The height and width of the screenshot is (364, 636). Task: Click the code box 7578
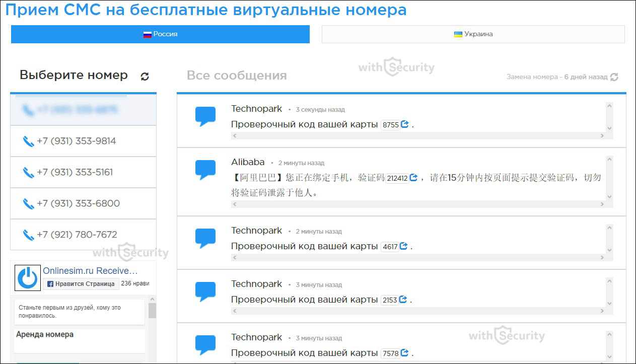[391, 353]
